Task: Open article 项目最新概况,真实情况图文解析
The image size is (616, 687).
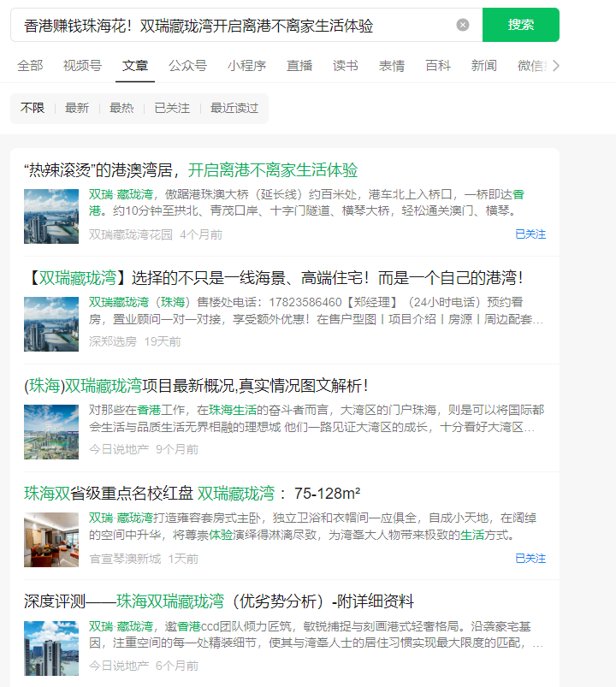Action: point(195,386)
